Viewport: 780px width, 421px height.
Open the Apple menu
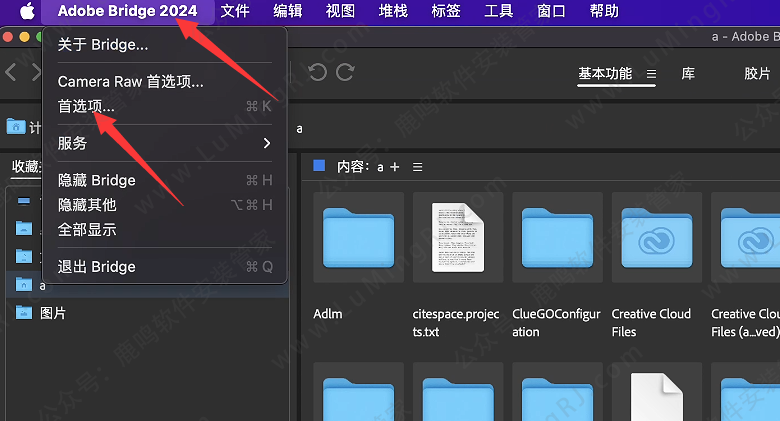(27, 11)
